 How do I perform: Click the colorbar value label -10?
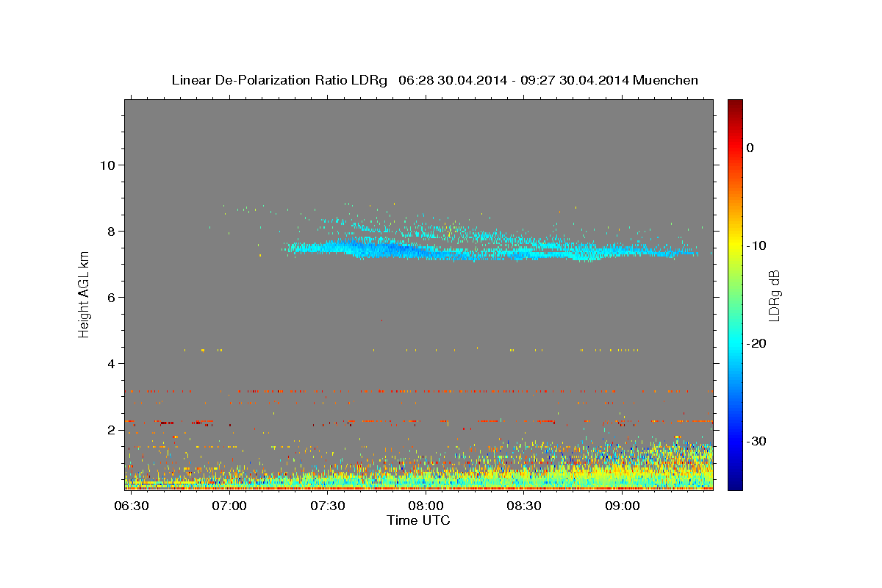(756, 245)
